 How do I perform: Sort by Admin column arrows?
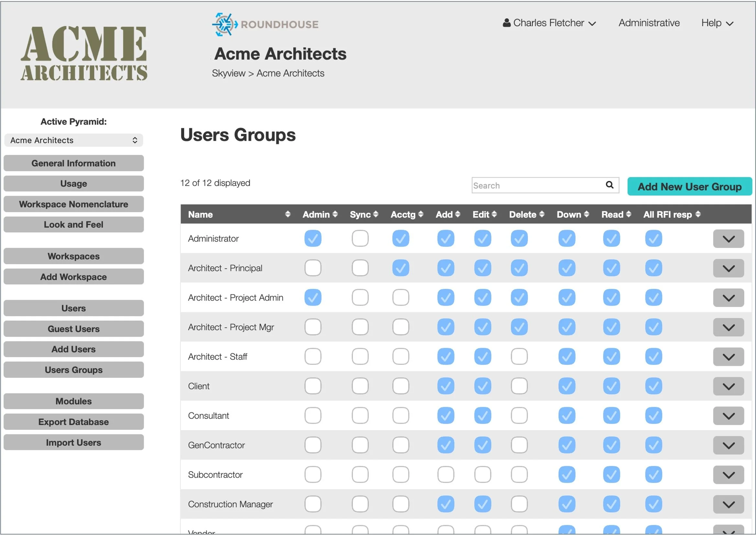click(x=335, y=214)
